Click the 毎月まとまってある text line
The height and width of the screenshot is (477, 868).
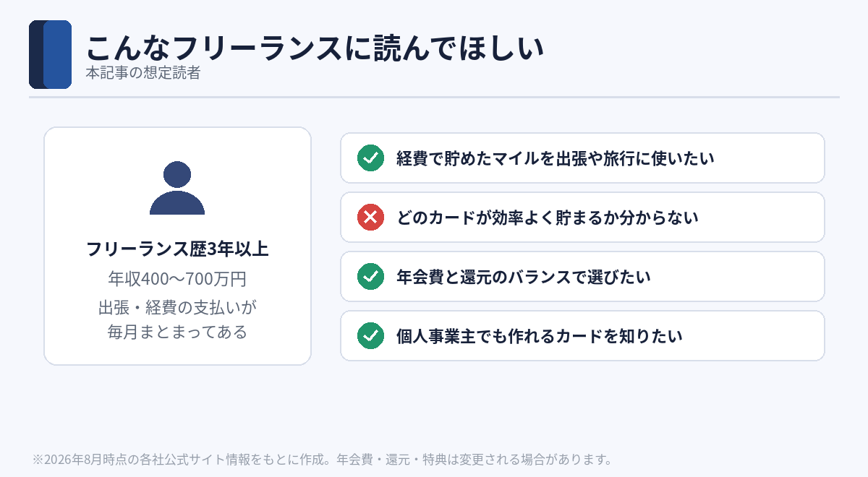pyautogui.click(x=177, y=332)
